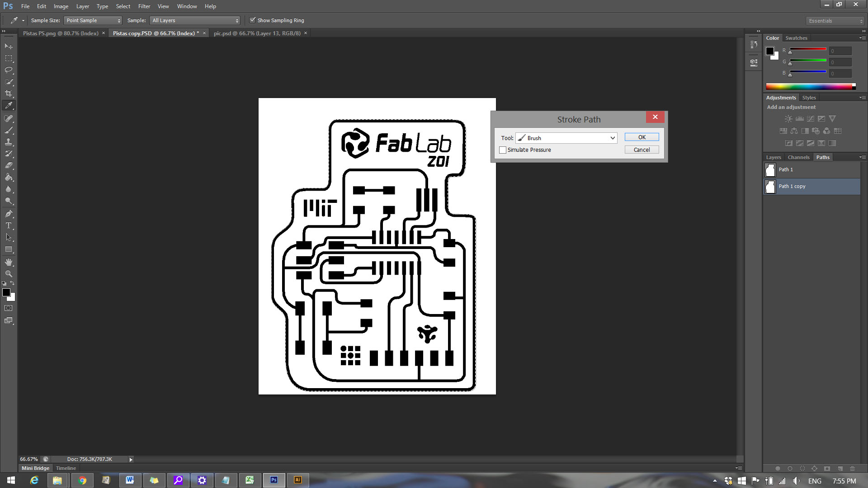Open the Layer menu
868x488 pixels.
(82, 6)
